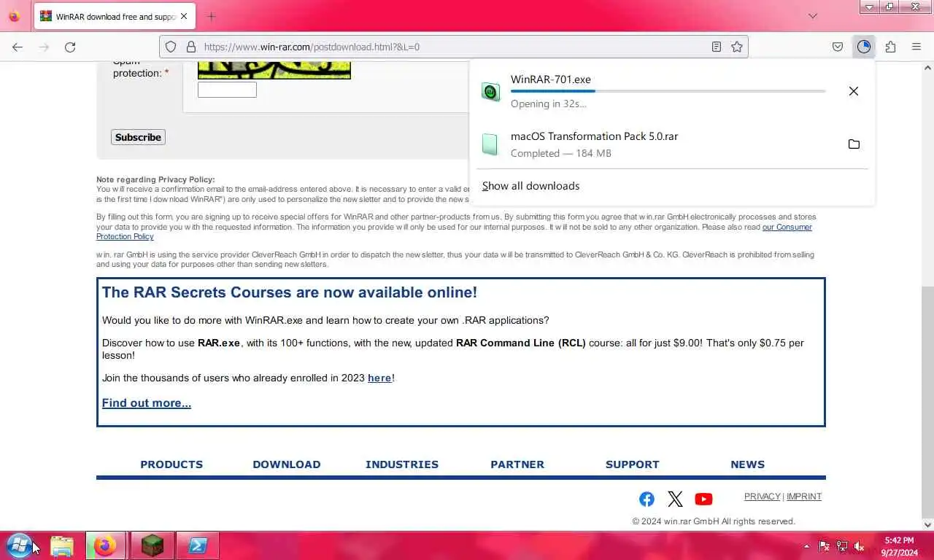
Task: Open the Minecraft block taskbar icon
Action: point(152,545)
